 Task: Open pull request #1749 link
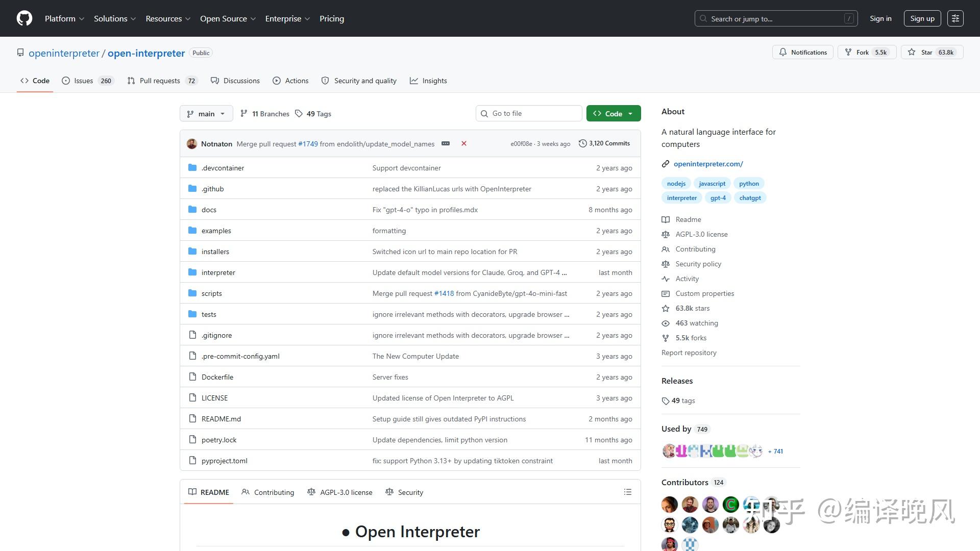click(308, 144)
